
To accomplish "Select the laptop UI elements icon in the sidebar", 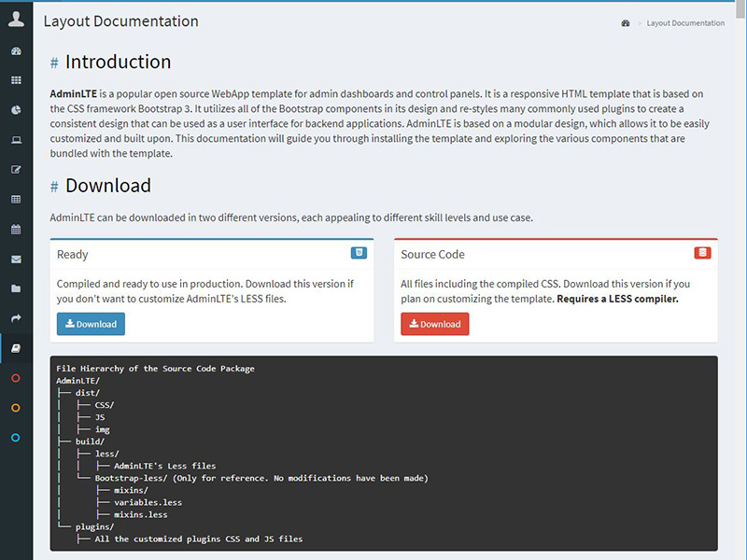I will coord(16,140).
